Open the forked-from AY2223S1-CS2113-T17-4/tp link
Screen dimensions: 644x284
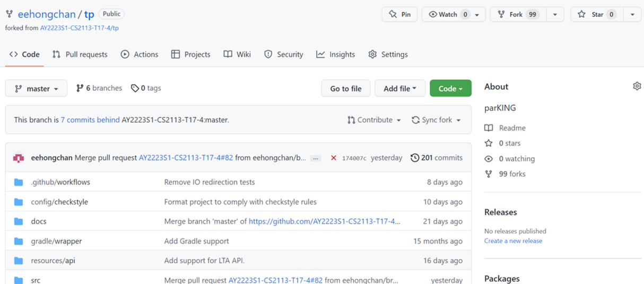tap(79, 28)
